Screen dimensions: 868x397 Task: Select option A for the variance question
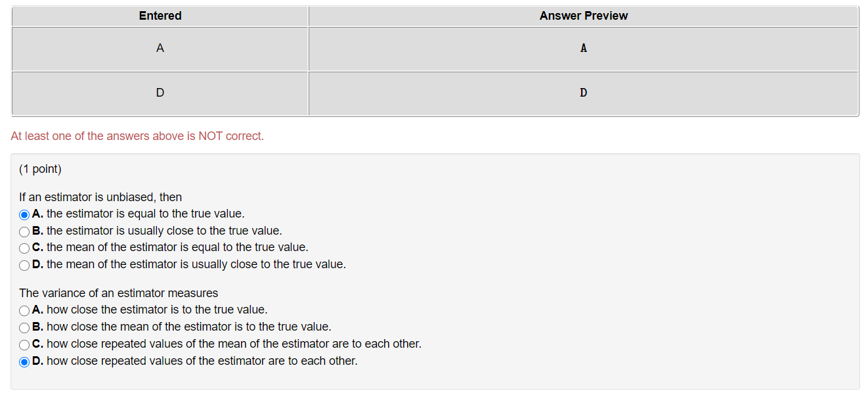coord(24,310)
